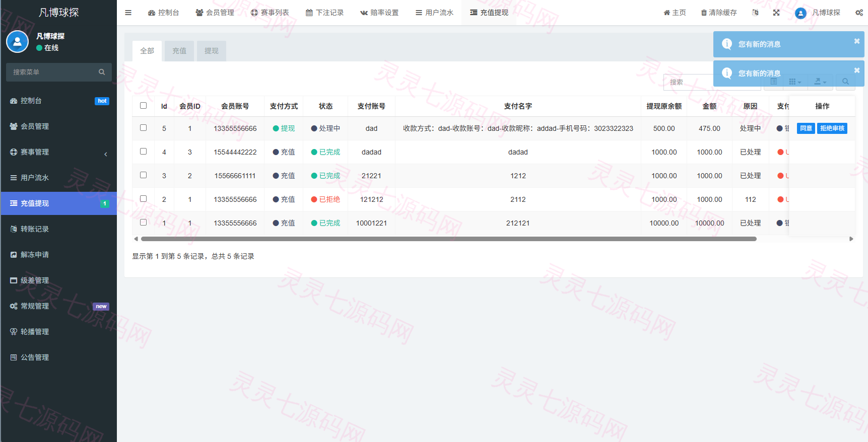Image resolution: width=868 pixels, height=442 pixels.
Task: Tick the select-all checkbox in table header
Action: click(144, 106)
